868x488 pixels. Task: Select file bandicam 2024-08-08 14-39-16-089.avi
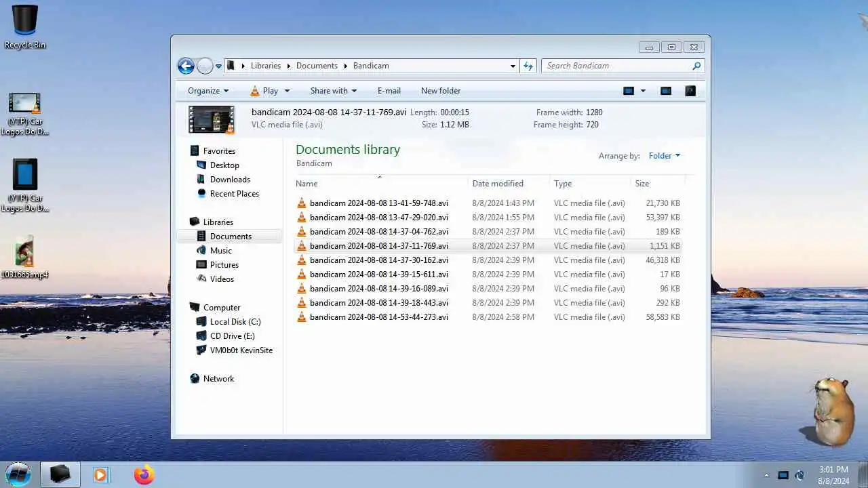pyautogui.click(x=488, y=289)
